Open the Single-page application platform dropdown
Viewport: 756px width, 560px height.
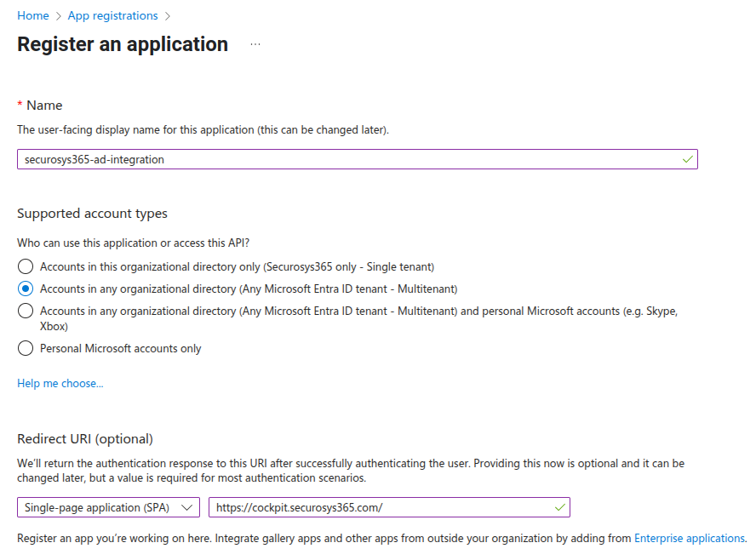pyautogui.click(x=108, y=507)
